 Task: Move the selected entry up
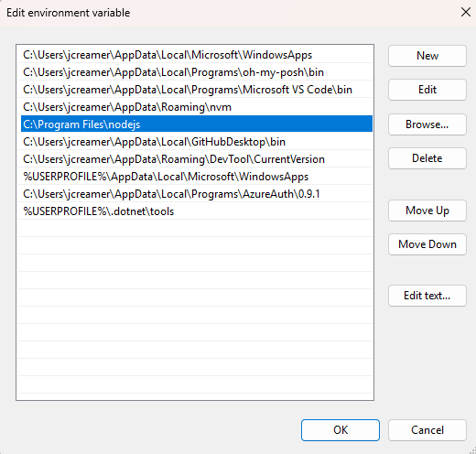(427, 211)
